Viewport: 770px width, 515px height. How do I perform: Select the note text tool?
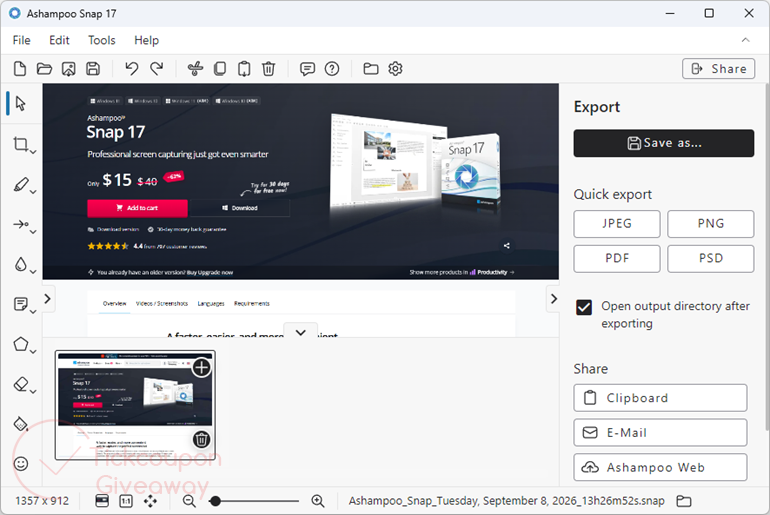[20, 304]
